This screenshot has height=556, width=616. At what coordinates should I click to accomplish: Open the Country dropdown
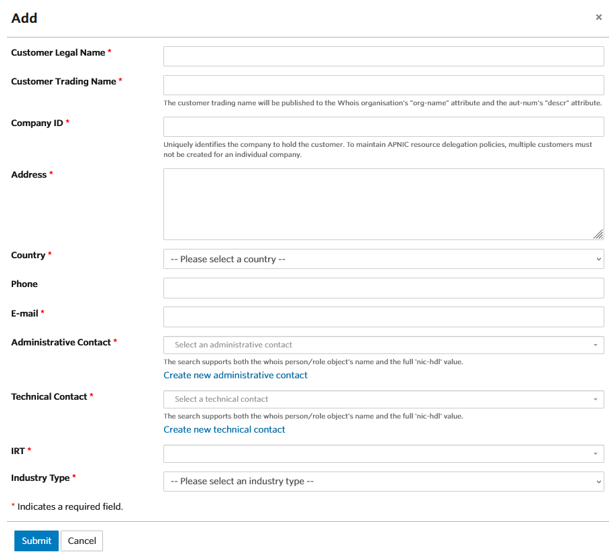[383, 259]
